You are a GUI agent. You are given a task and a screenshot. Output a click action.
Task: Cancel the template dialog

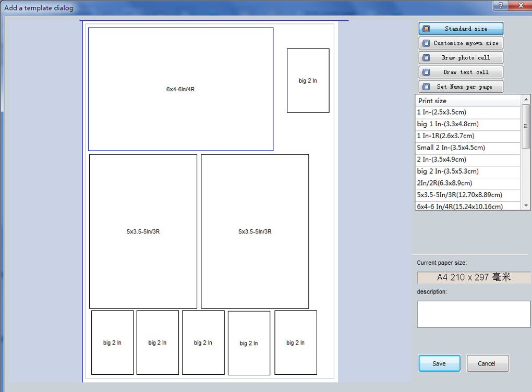click(488, 363)
